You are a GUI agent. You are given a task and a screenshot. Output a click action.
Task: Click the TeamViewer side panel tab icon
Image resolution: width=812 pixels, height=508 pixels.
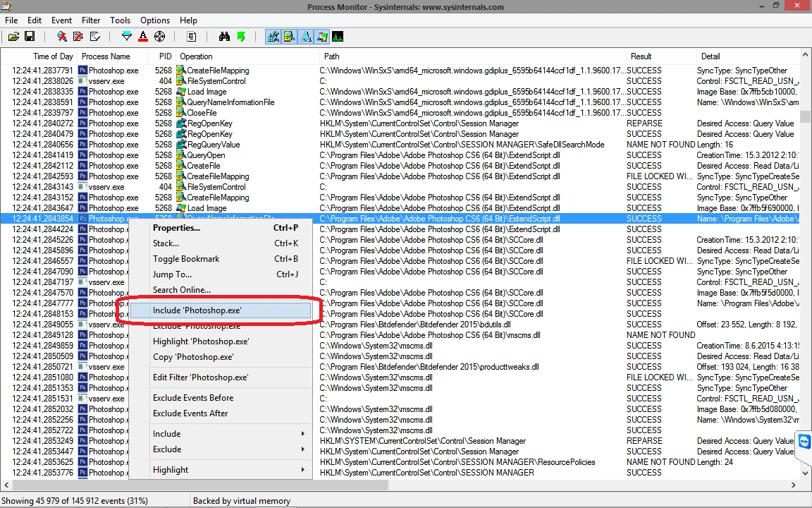pyautogui.click(x=804, y=442)
